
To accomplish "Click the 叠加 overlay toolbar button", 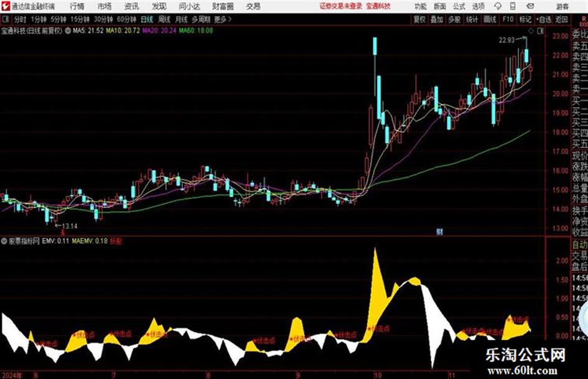I will coord(437,19).
